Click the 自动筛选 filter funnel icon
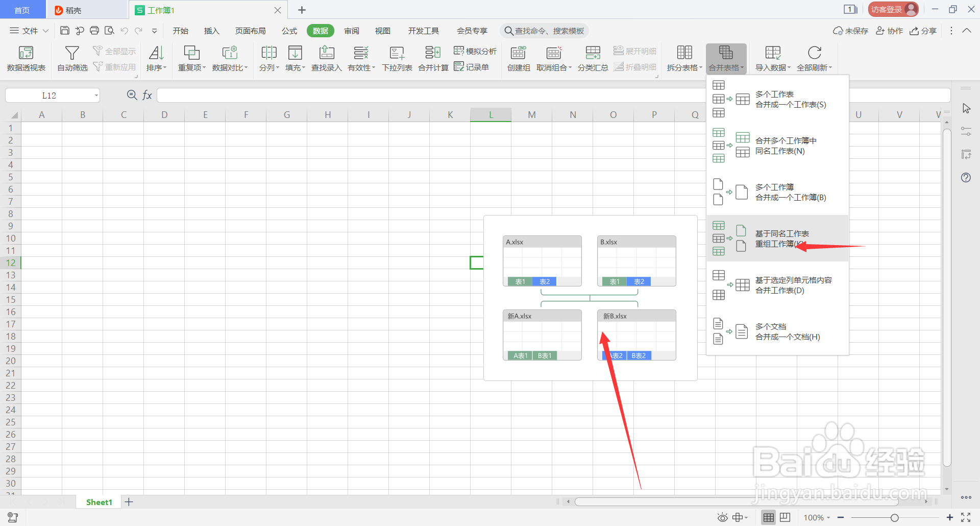This screenshot has width=980, height=526. click(x=72, y=53)
